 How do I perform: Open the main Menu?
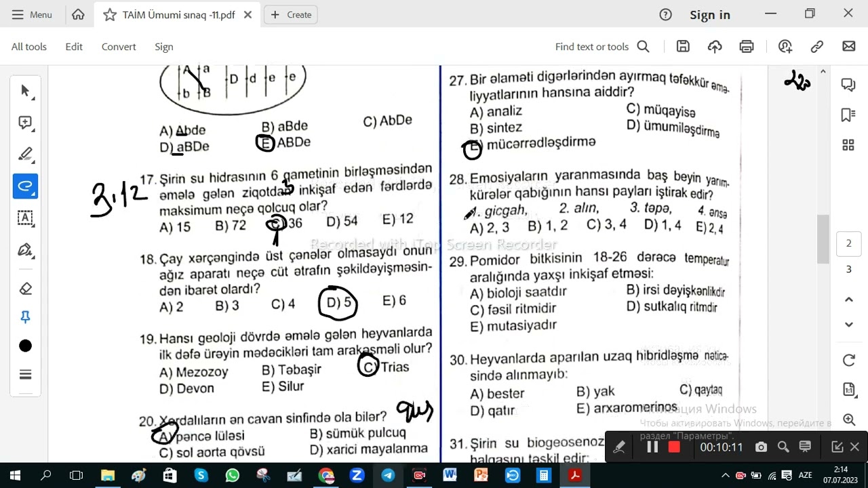32,14
